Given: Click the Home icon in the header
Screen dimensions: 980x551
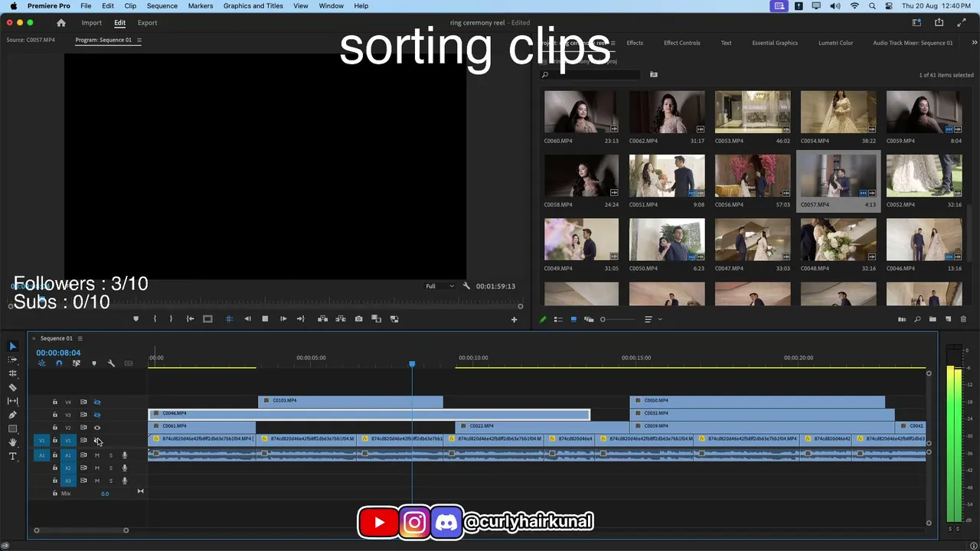Looking at the screenshot, I should point(61,23).
